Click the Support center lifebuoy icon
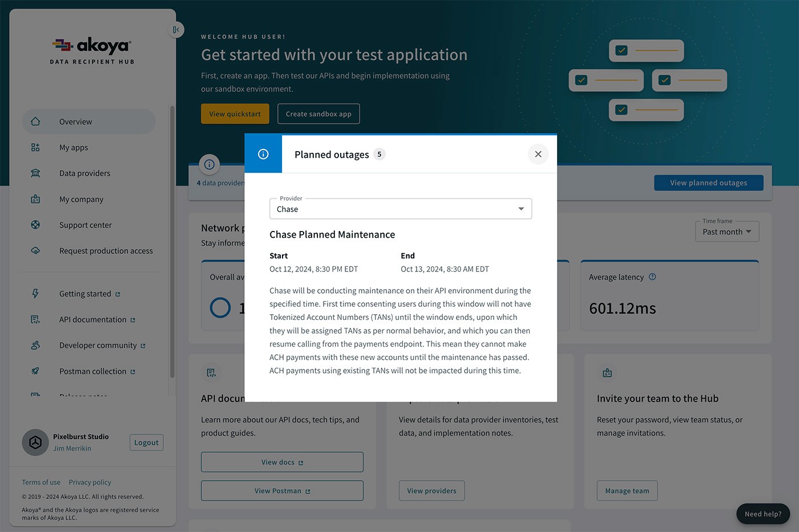Screen dimensions: 799x532 click(x=35, y=225)
